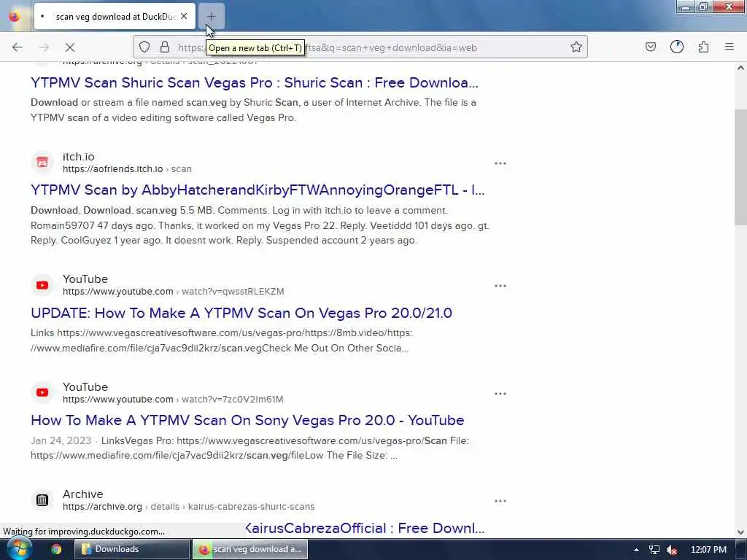This screenshot has height=560, width=747.
Task: Stop loading the page
Action: (70, 47)
